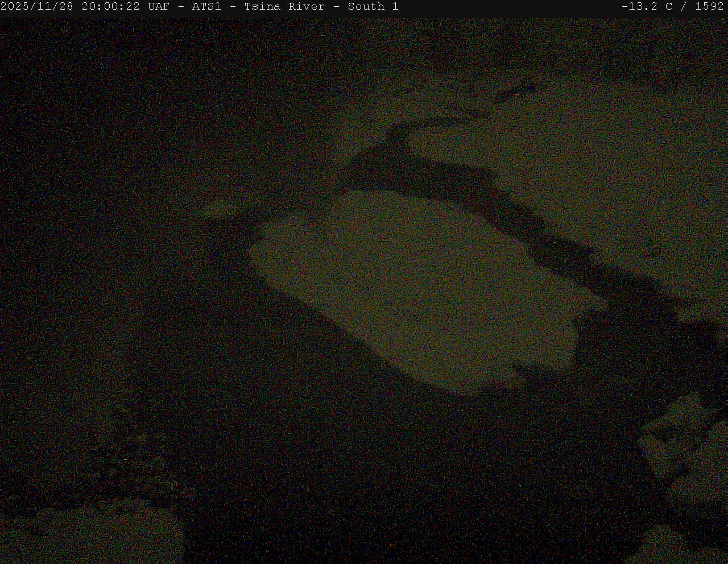Viewport: 728px width, 564px height.
Task: Click the 20:00:22 timestamp text
Action: [x=110, y=7]
